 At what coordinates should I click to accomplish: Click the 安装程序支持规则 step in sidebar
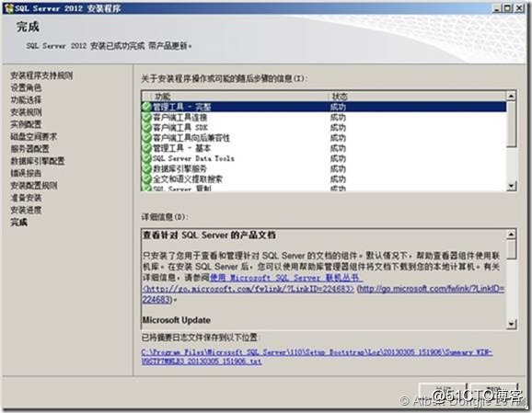click(x=41, y=75)
